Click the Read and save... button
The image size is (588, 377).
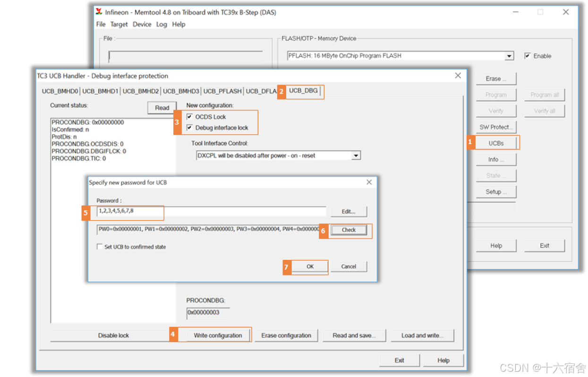coord(354,335)
